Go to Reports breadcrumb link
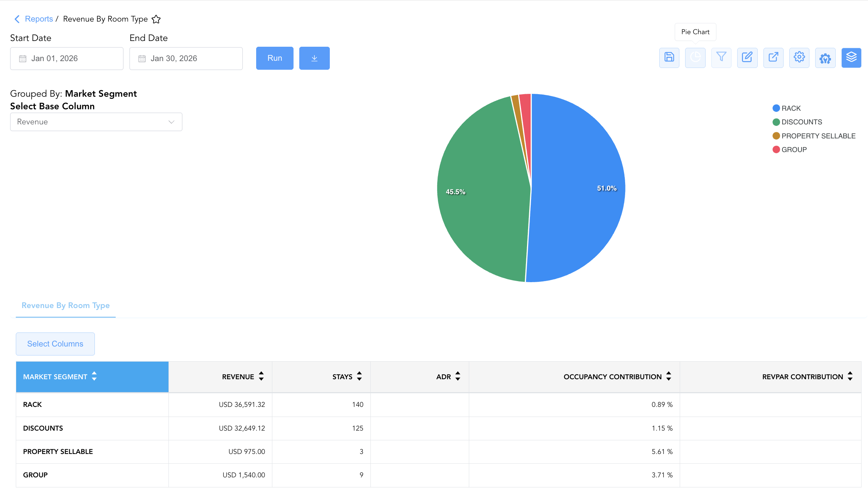Screen dimensions: 868x491 (x=39, y=19)
